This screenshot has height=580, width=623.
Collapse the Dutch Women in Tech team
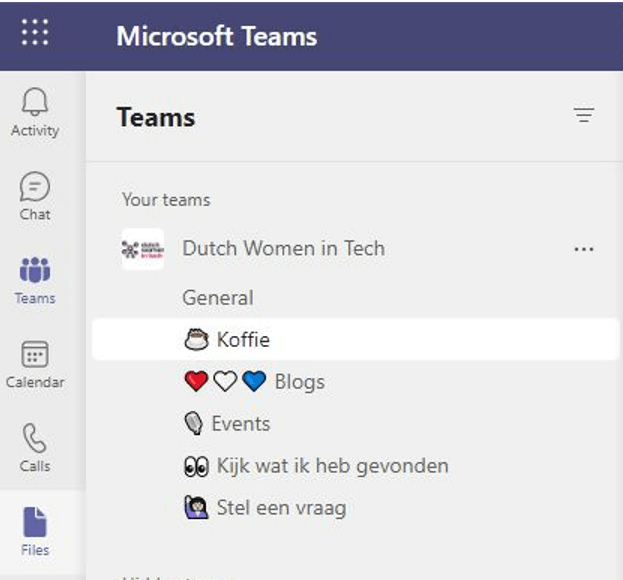(283, 249)
